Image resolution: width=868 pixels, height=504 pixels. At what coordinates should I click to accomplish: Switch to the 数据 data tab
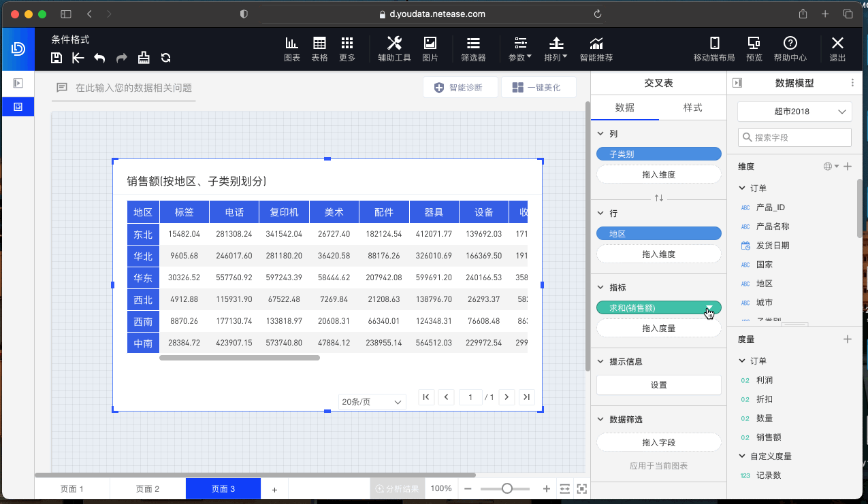pos(625,107)
